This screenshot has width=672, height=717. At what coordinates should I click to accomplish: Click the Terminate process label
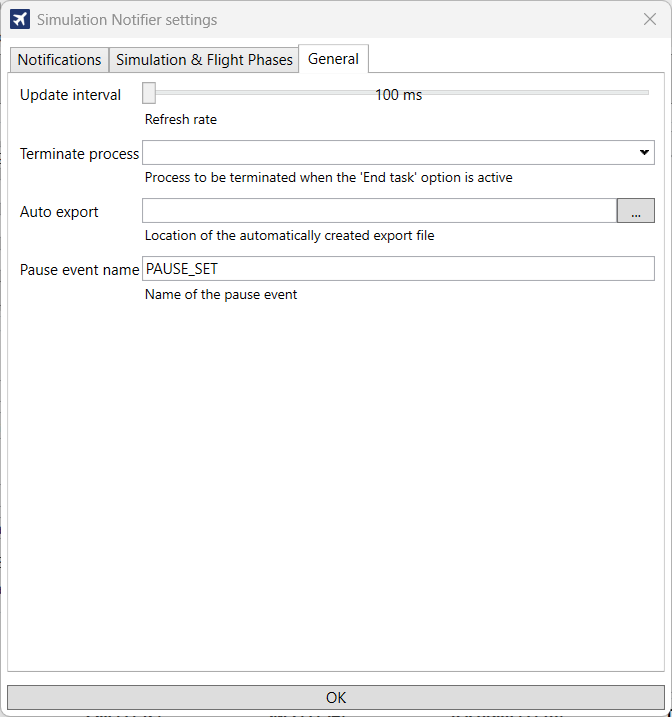tap(80, 154)
